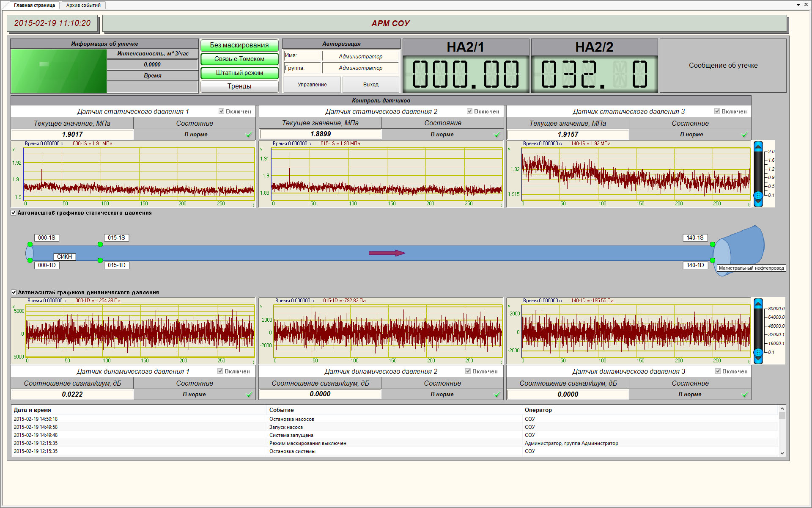
Task: Click the green sensor dot next to 000-1D
Action: (x=30, y=260)
